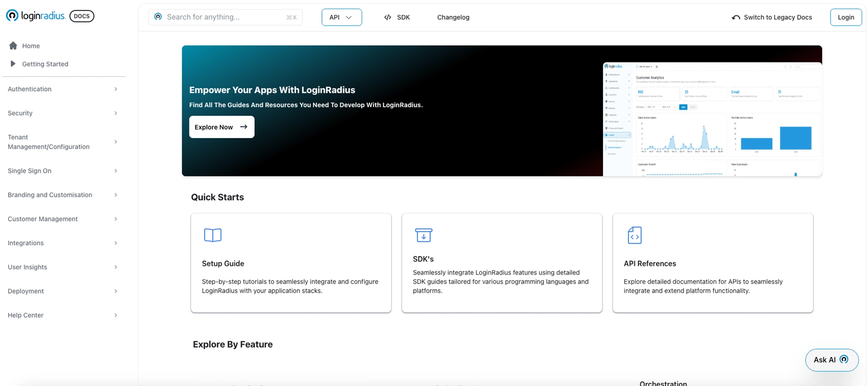868x386 pixels.
Task: Click the Ask AI LoginRadius icon
Action: pyautogui.click(x=844, y=359)
